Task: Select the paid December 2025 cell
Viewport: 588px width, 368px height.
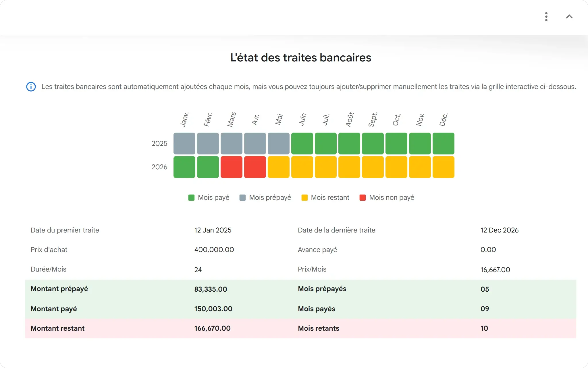Action: (444, 144)
